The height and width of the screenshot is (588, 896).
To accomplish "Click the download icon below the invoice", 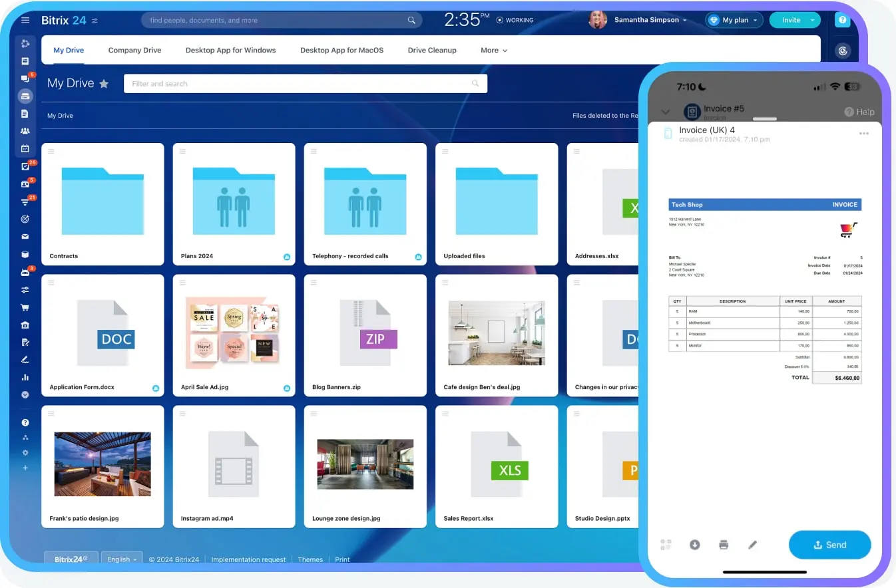I will click(x=694, y=545).
